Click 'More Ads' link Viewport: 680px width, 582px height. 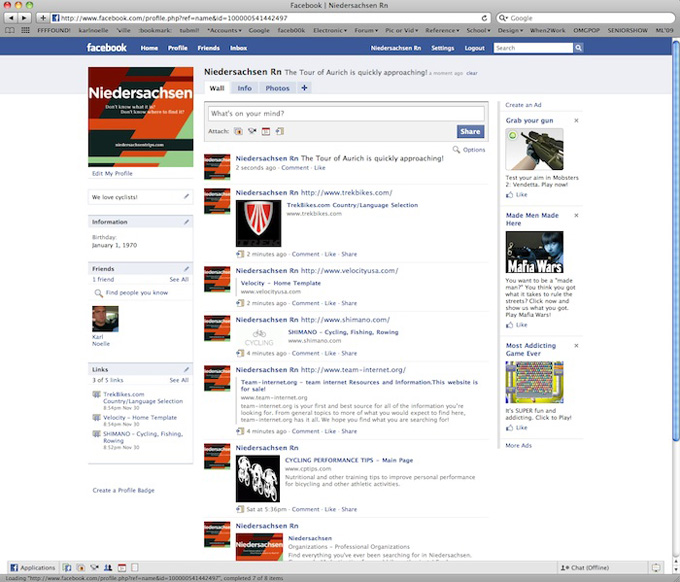518,445
